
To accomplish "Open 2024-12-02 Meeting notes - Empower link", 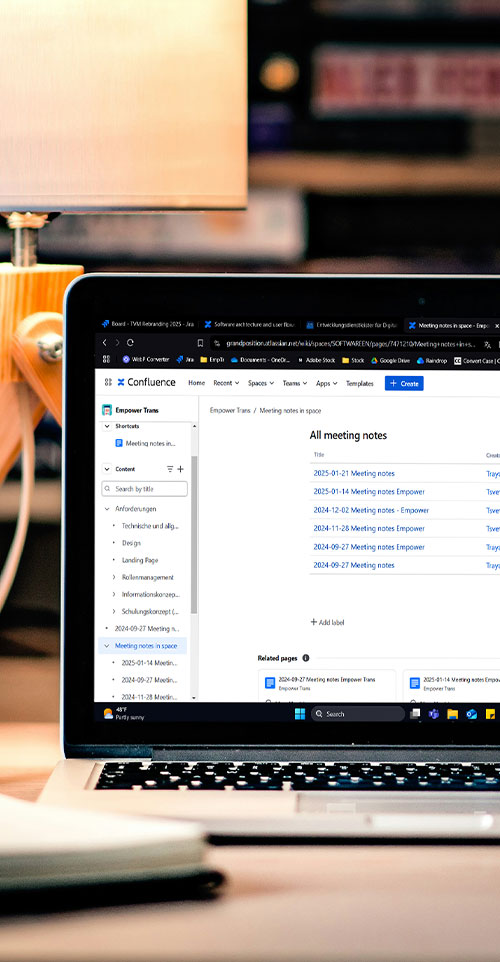I will [x=371, y=510].
